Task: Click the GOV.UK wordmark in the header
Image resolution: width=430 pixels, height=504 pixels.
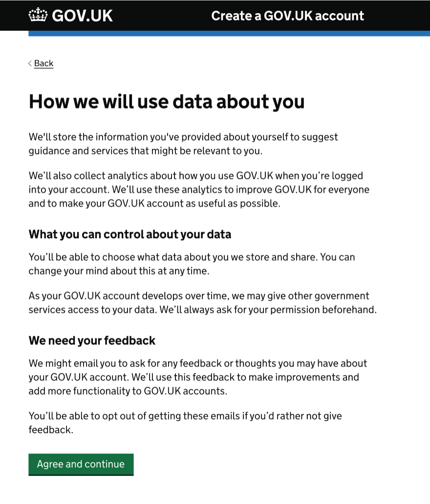Action: pos(82,15)
